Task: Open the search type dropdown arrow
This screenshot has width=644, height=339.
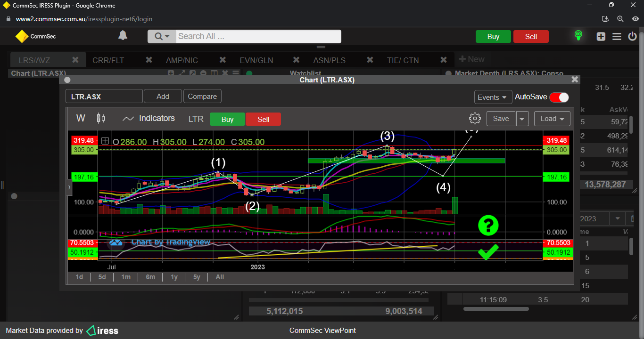Action: (162, 36)
